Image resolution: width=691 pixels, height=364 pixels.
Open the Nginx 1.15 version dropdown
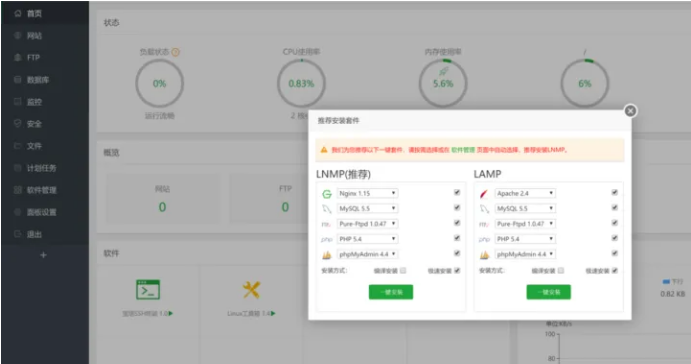click(368, 193)
